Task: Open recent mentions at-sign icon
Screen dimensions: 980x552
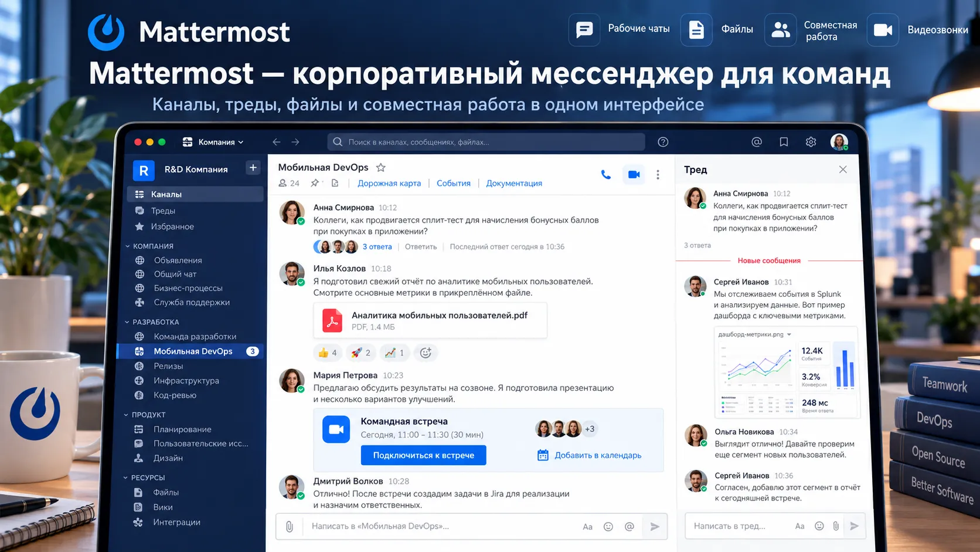Action: (757, 142)
